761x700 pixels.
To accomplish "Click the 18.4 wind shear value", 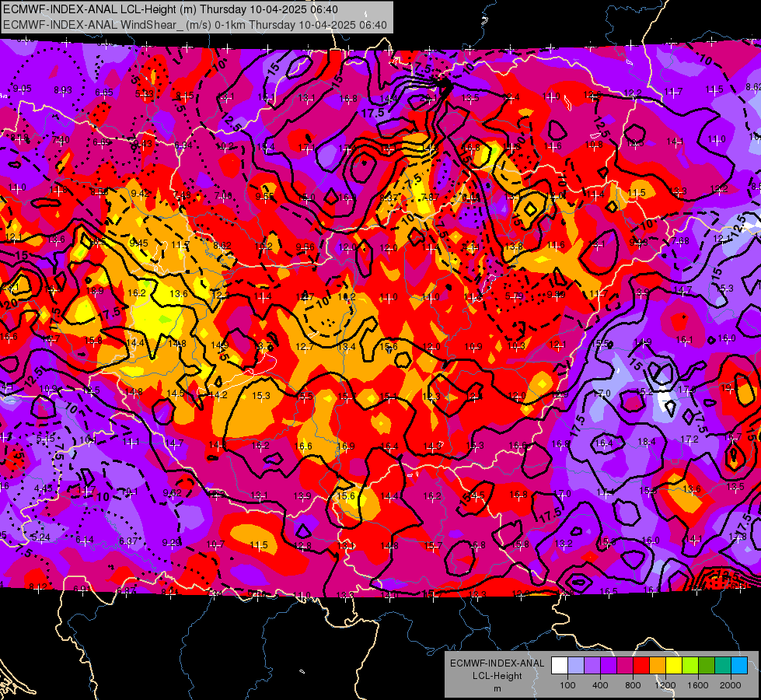I will (647, 441).
